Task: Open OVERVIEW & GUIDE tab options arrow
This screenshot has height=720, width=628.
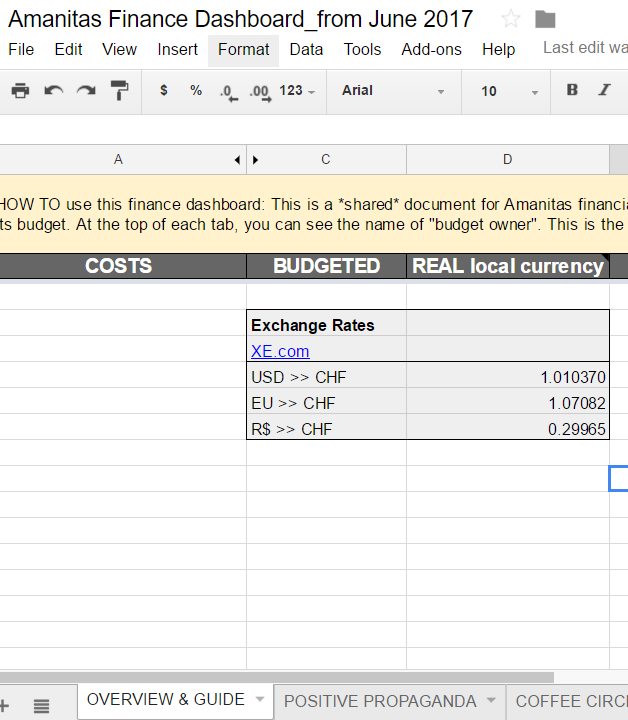Action: click(260, 699)
